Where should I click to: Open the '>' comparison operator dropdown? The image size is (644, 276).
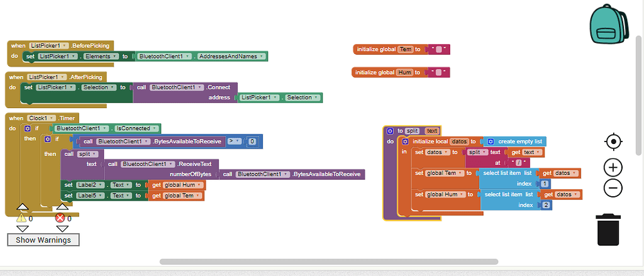click(233, 141)
